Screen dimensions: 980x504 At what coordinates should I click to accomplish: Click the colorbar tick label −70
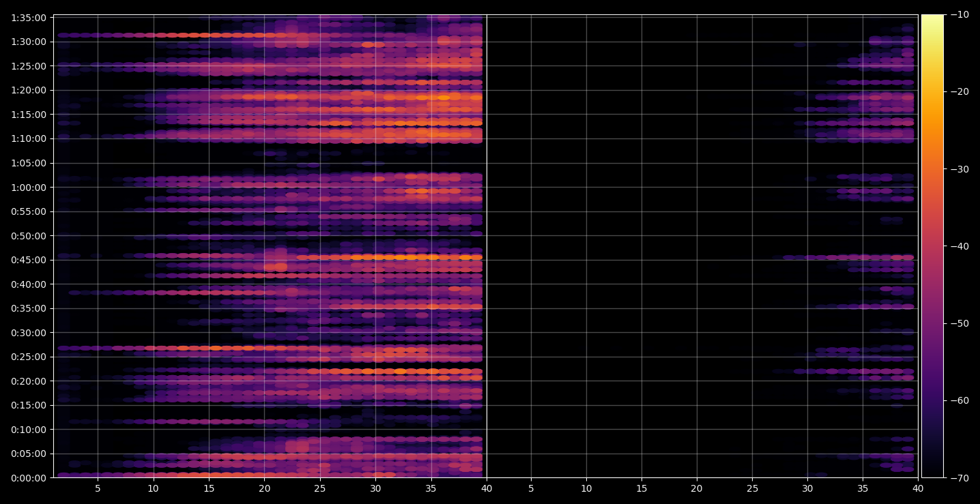(x=959, y=478)
